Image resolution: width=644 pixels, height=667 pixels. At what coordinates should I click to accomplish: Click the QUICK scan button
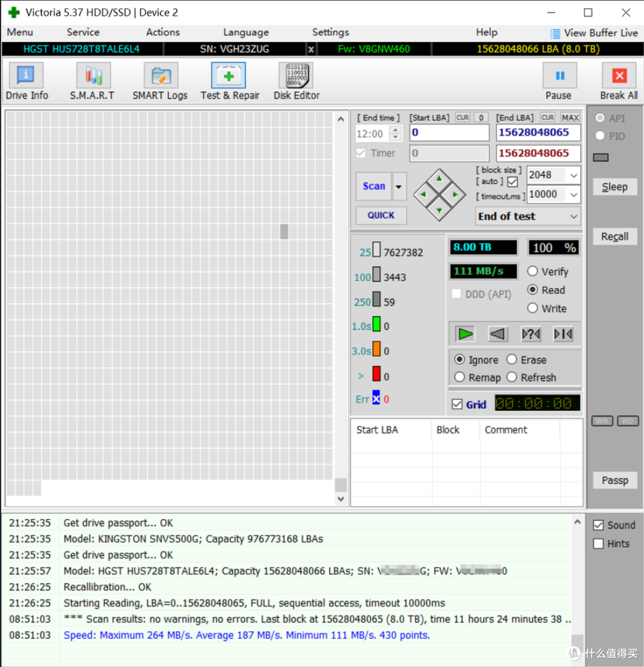381,215
